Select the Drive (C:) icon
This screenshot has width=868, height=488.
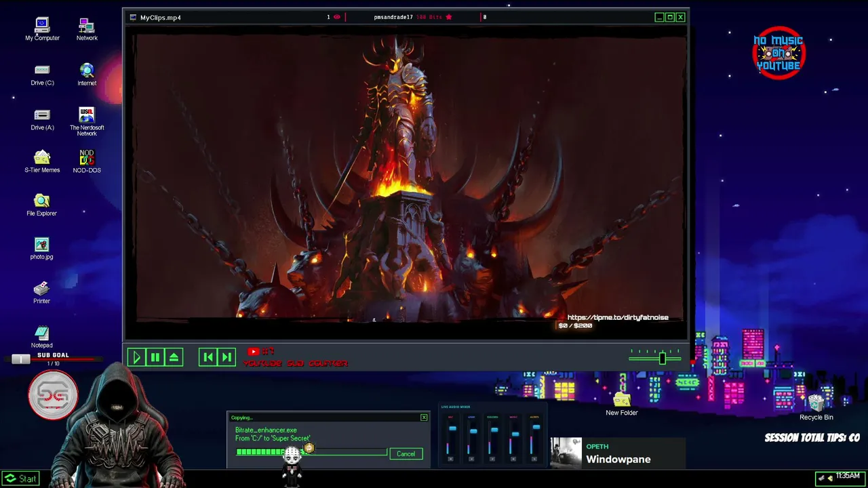(42, 75)
